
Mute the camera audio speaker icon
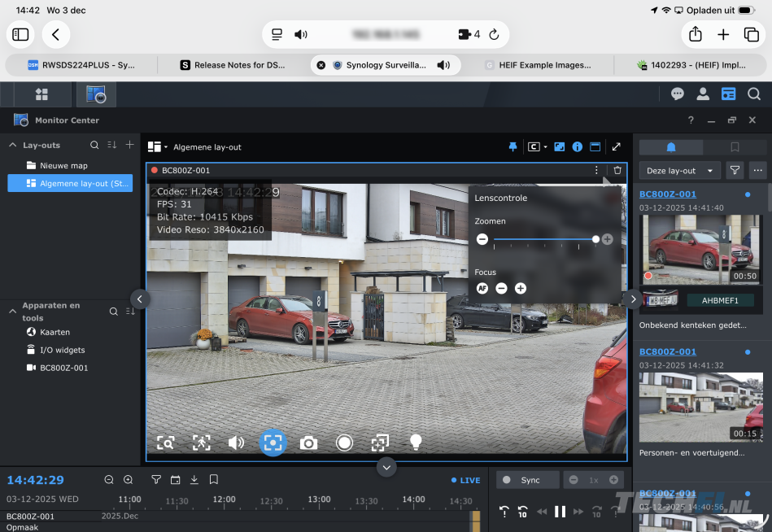click(236, 442)
